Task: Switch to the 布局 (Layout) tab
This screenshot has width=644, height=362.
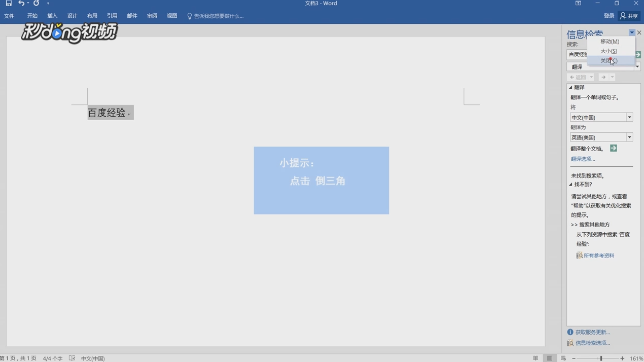Action: click(x=92, y=16)
